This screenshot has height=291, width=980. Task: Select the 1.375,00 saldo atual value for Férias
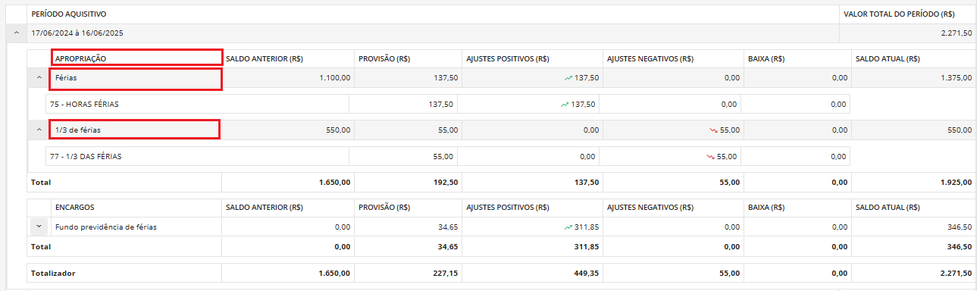956,78
